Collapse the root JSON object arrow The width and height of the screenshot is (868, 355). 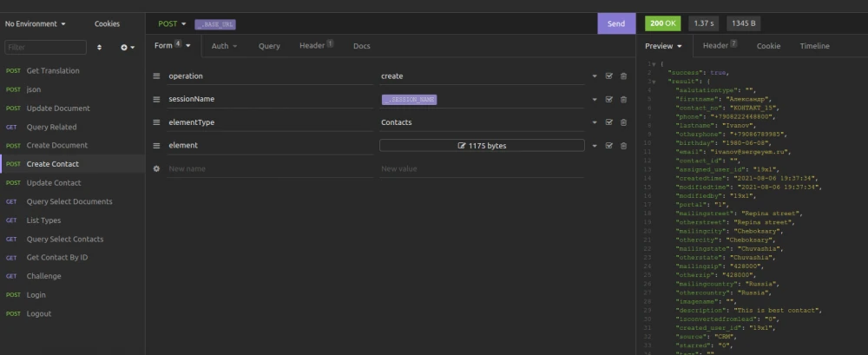coord(654,64)
